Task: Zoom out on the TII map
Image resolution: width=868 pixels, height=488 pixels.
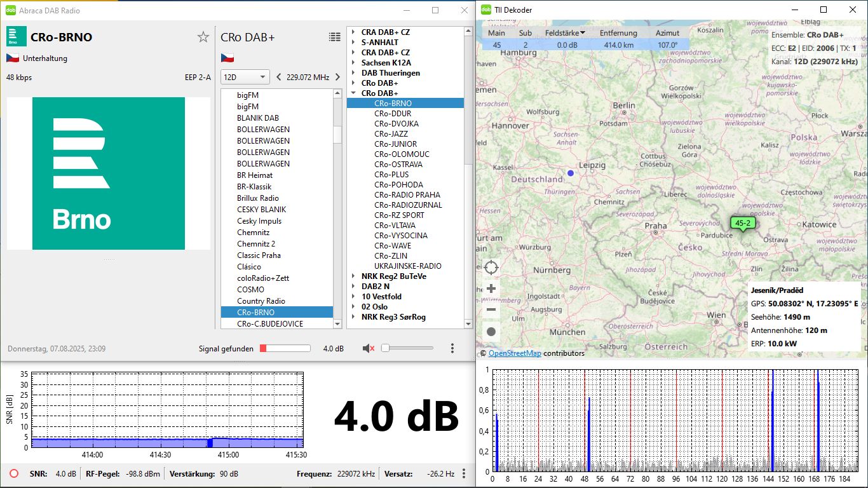Action: pos(491,310)
